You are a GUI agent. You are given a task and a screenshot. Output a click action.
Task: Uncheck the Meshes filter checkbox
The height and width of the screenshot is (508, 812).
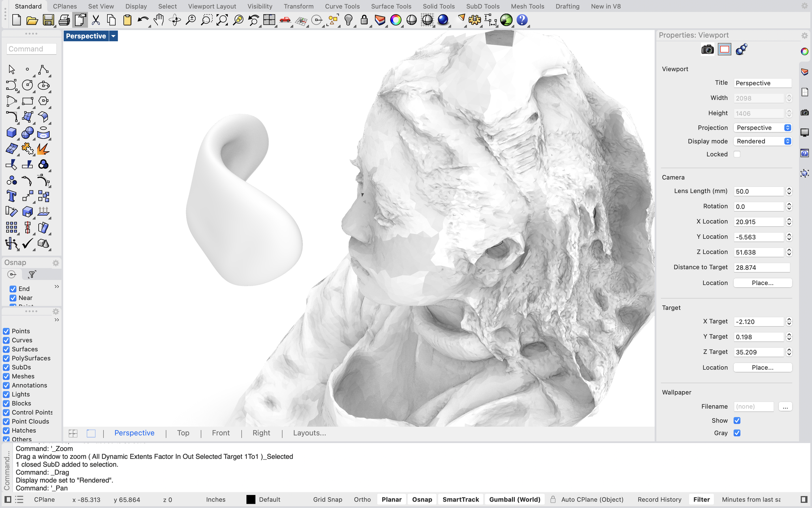tap(6, 376)
